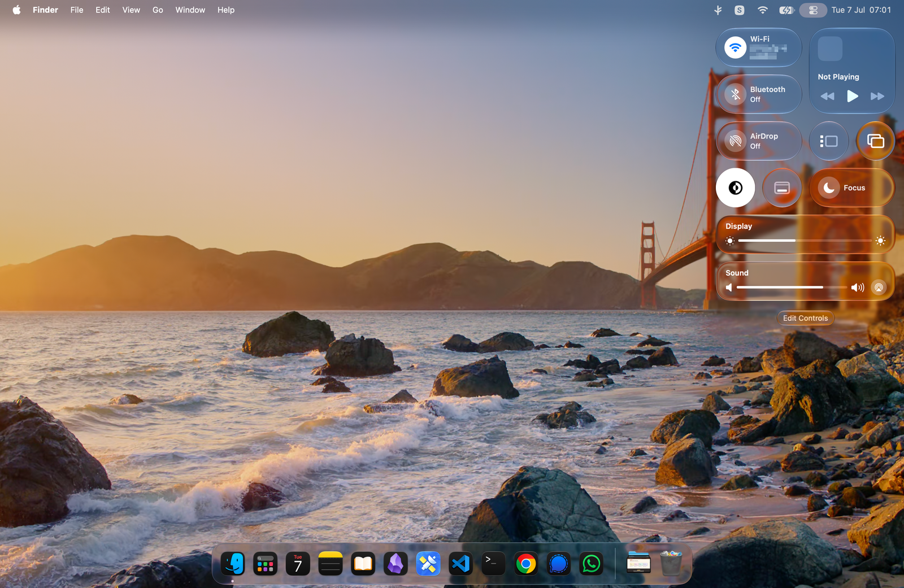Click fast-forward in the Now Playing widget
The height and width of the screenshot is (588, 904).
tap(877, 96)
